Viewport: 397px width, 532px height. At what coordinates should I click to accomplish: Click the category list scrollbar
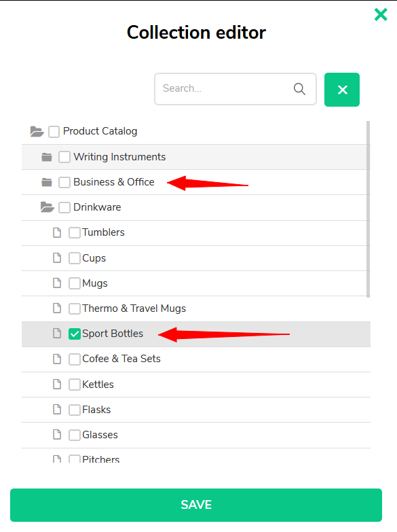pyautogui.click(x=368, y=209)
